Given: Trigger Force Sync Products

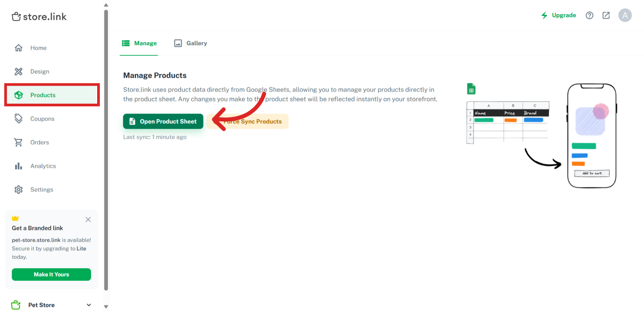Looking at the screenshot, I should point(253,121).
